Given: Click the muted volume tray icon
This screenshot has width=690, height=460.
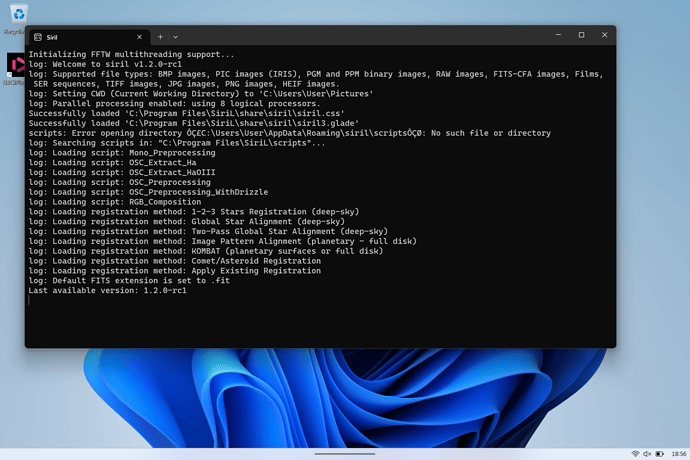Looking at the screenshot, I should coord(647,453).
